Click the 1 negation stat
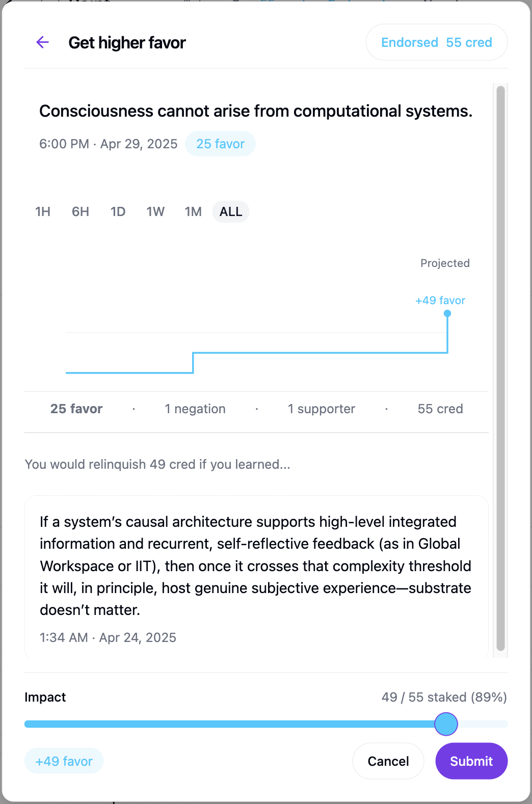 coord(195,409)
